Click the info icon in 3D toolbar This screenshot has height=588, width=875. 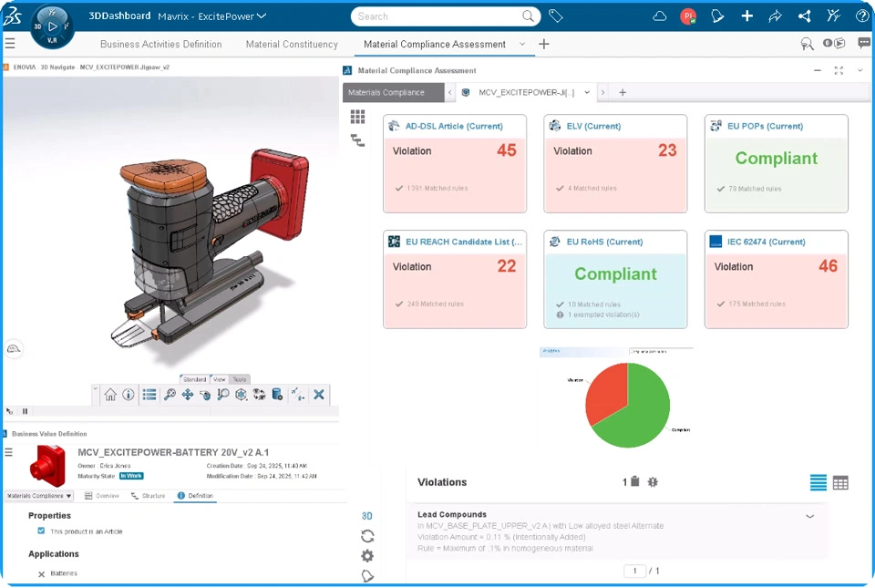129,395
